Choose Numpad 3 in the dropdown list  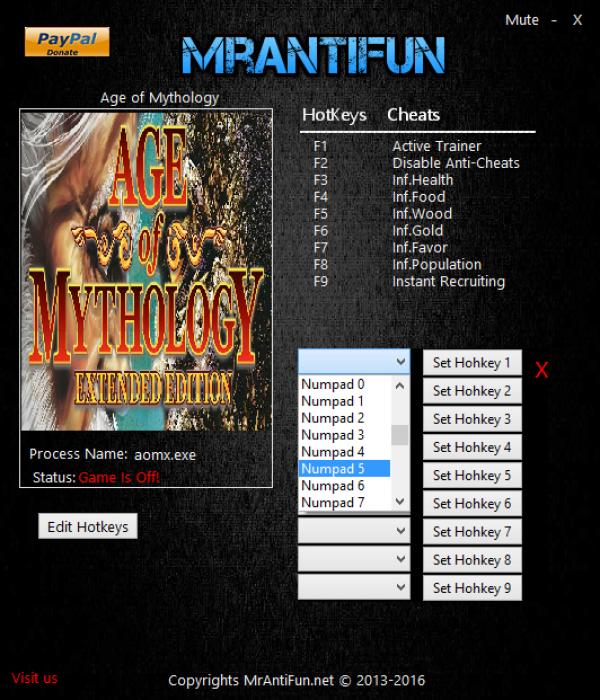click(344, 435)
